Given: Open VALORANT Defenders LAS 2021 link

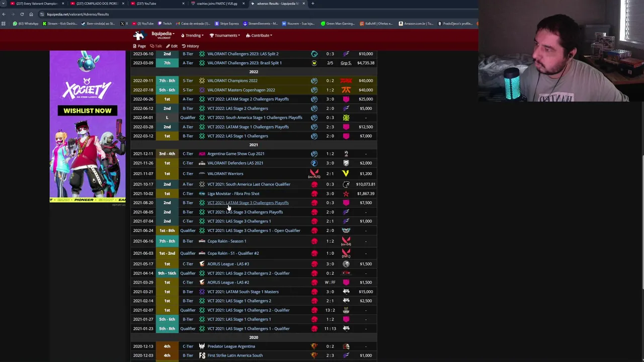Looking at the screenshot, I should 235,163.
